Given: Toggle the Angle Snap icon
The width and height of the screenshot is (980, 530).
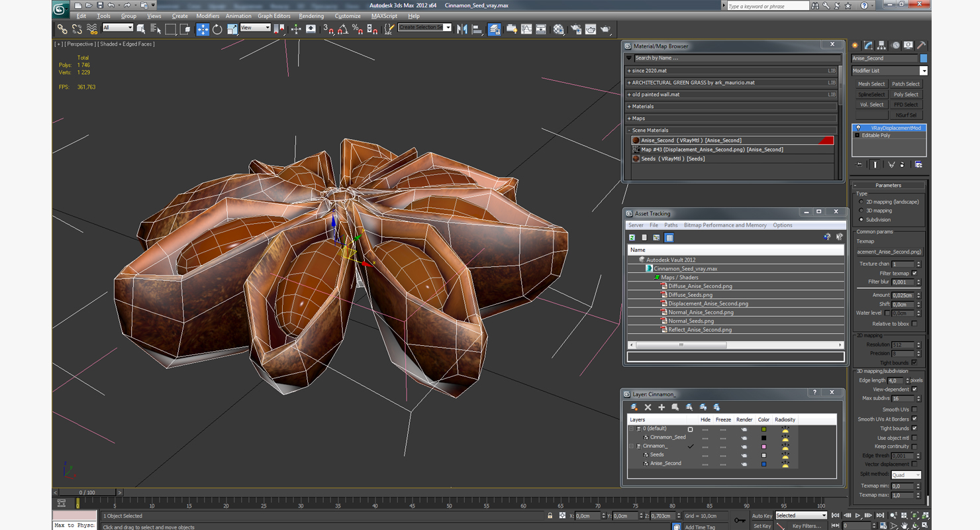Looking at the screenshot, I should pyautogui.click(x=343, y=29).
